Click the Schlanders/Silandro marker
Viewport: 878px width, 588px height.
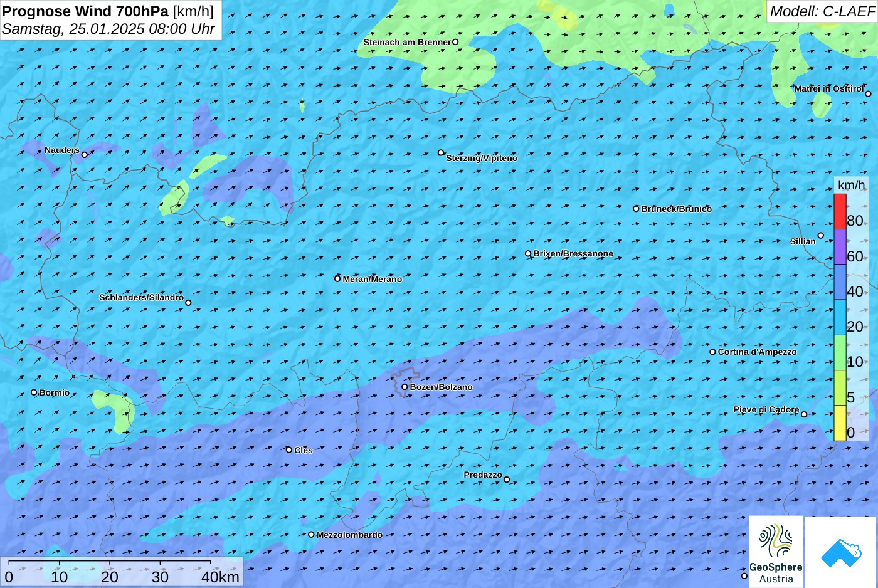click(x=188, y=303)
